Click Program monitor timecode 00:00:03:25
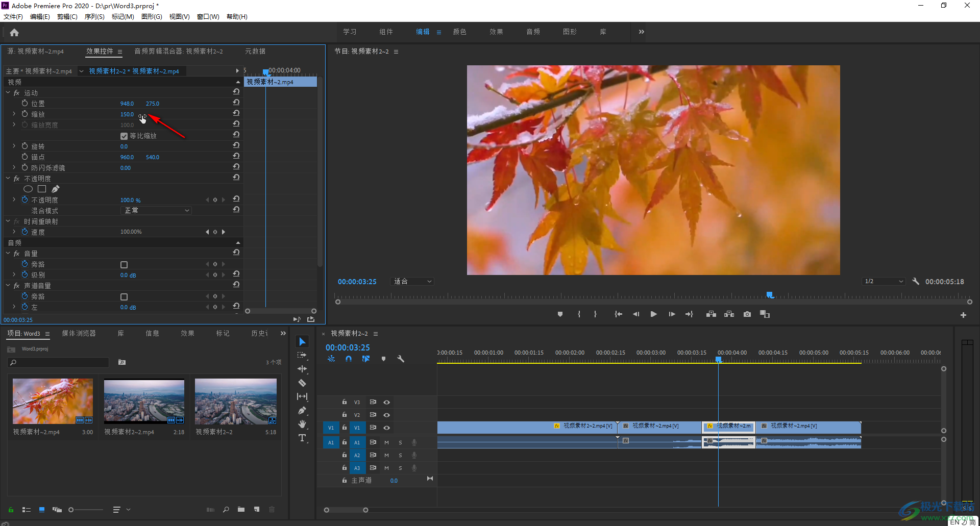The width and height of the screenshot is (980, 526). coord(357,282)
